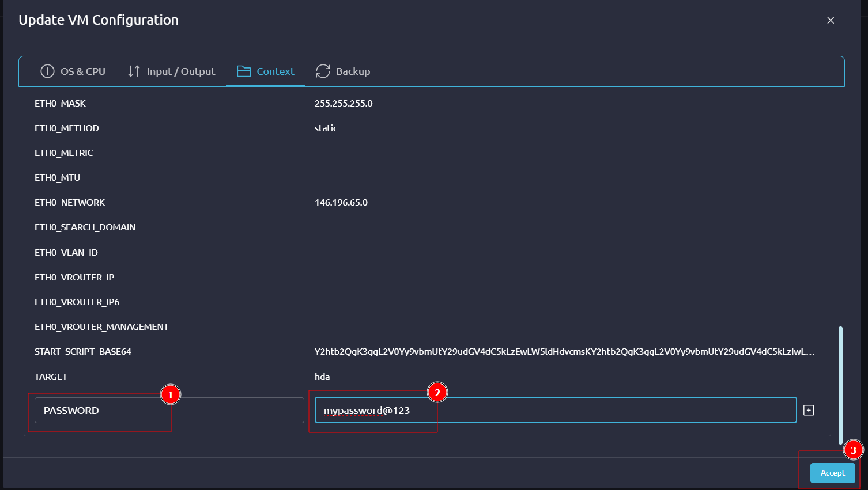
Task: Click the ETH0_VLAN_ID attribute label
Action: pos(66,253)
